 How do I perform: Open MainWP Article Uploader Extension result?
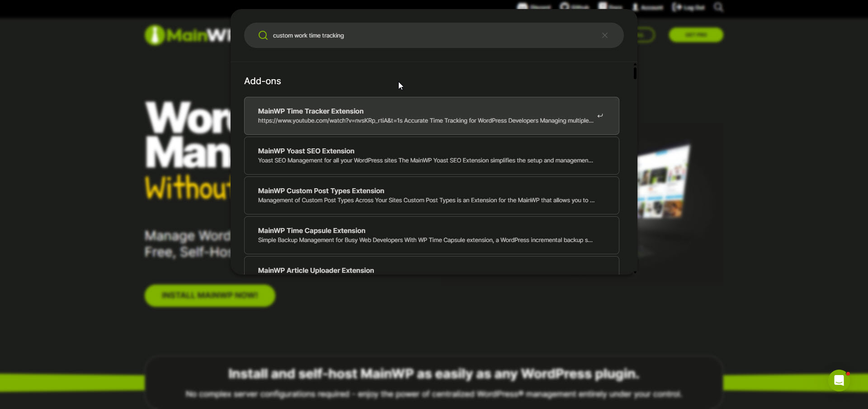[432, 266]
